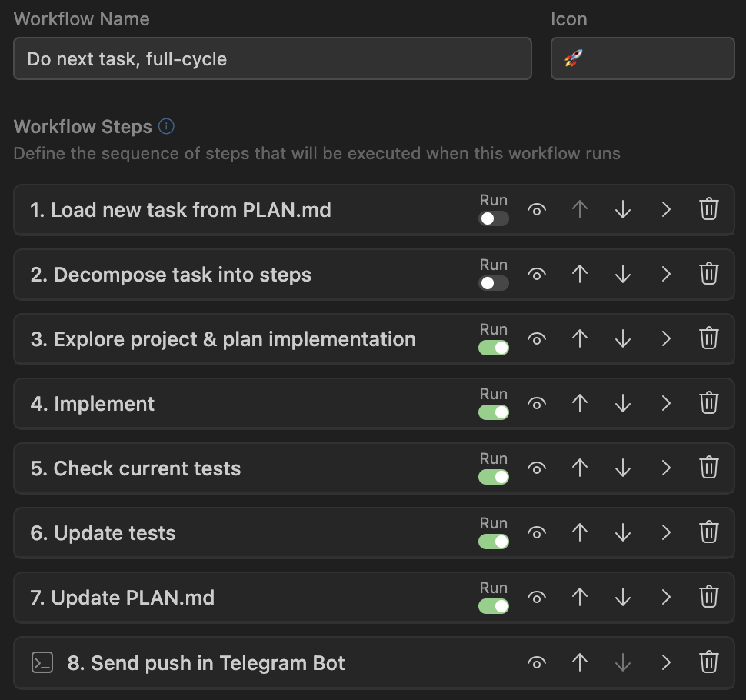Expand 'Send push in Telegram Bot' step
This screenshot has width=746, height=700.
(666, 662)
